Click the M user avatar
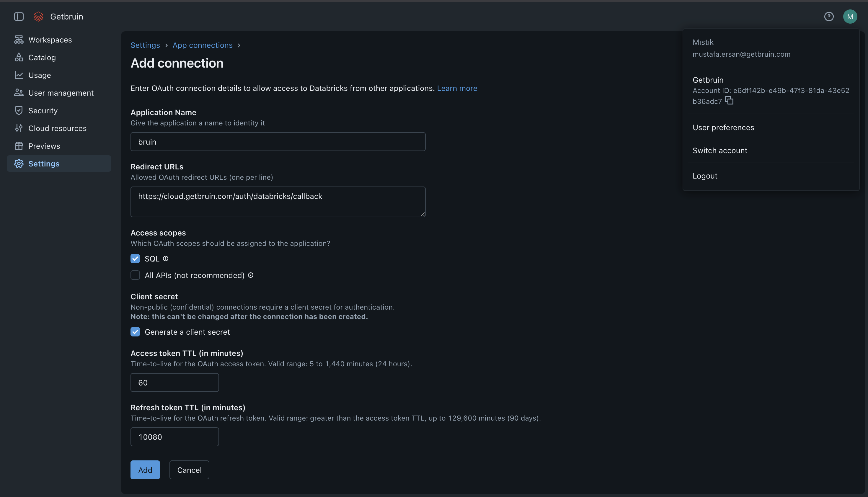868x497 pixels. (850, 17)
